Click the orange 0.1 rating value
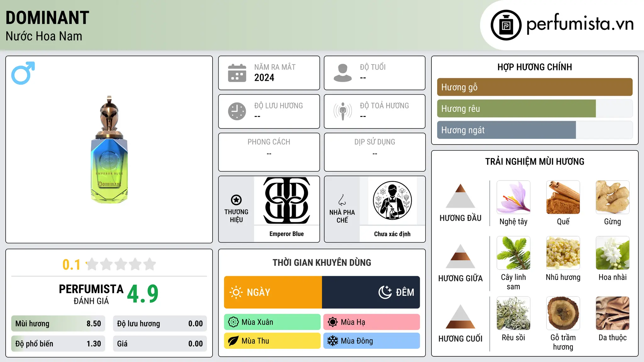 (x=71, y=265)
